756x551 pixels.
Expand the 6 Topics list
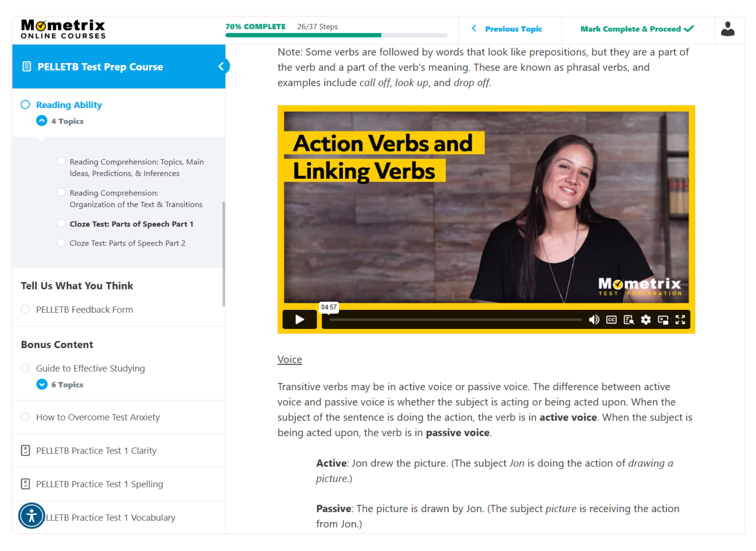(x=42, y=384)
